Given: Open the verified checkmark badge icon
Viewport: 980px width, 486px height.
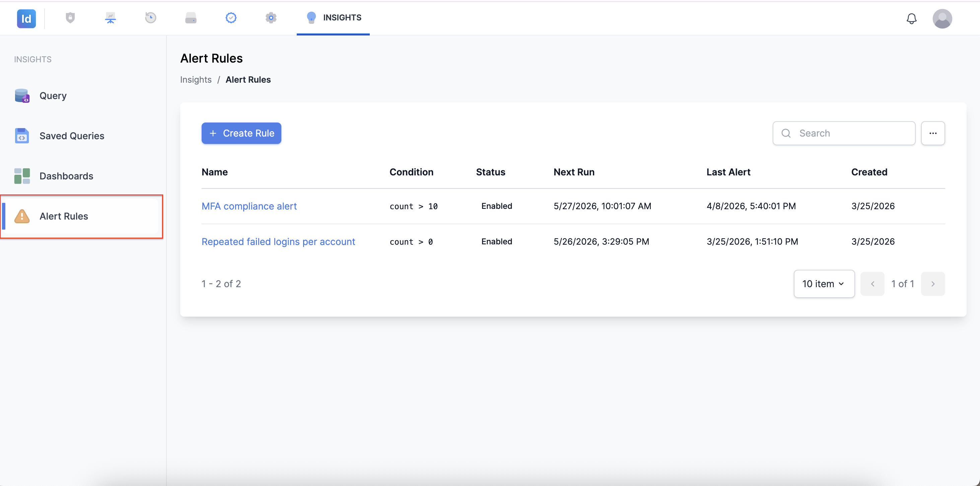Looking at the screenshot, I should pos(231,18).
